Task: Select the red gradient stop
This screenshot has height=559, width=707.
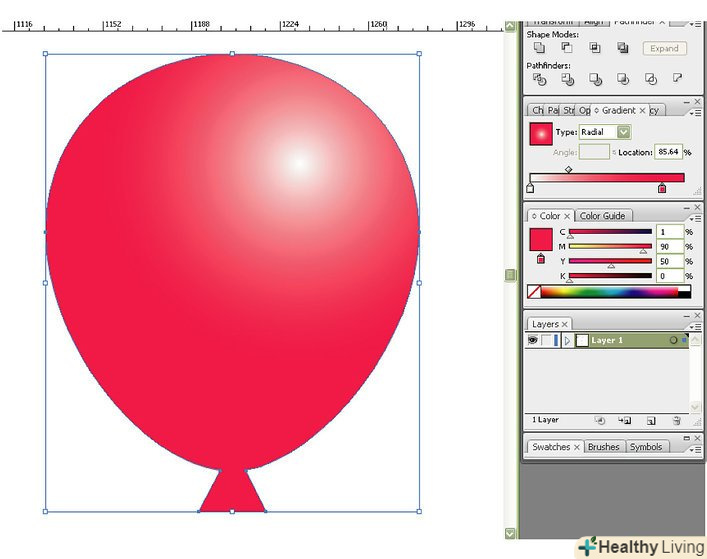Action: click(662, 188)
